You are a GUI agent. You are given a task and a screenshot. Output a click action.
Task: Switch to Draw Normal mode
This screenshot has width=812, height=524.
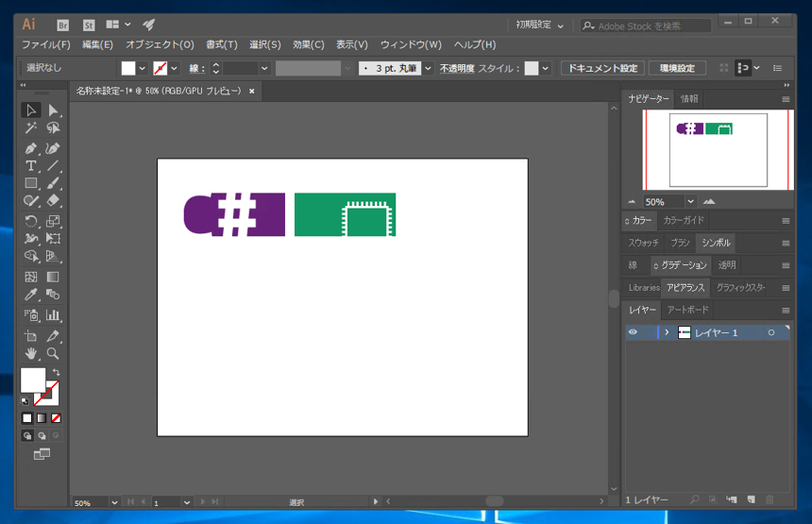[x=27, y=435]
